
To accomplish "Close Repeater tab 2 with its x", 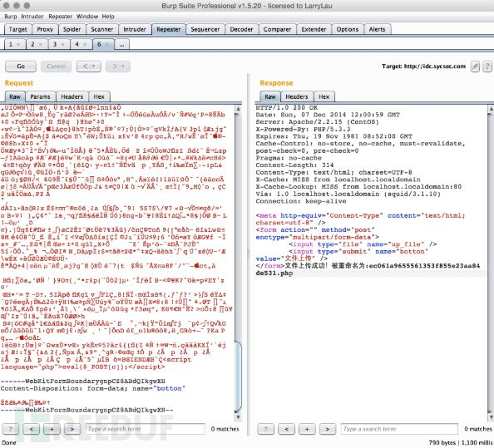I will point(41,45).
